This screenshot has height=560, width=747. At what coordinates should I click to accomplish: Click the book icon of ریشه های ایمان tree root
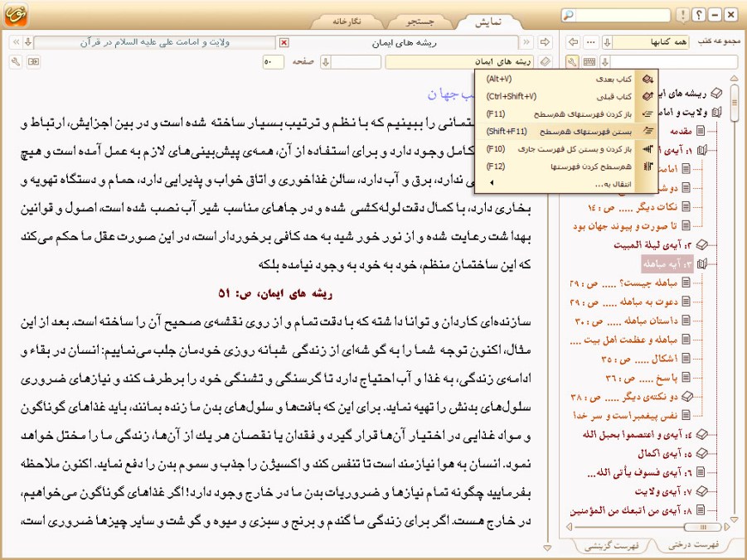716,94
